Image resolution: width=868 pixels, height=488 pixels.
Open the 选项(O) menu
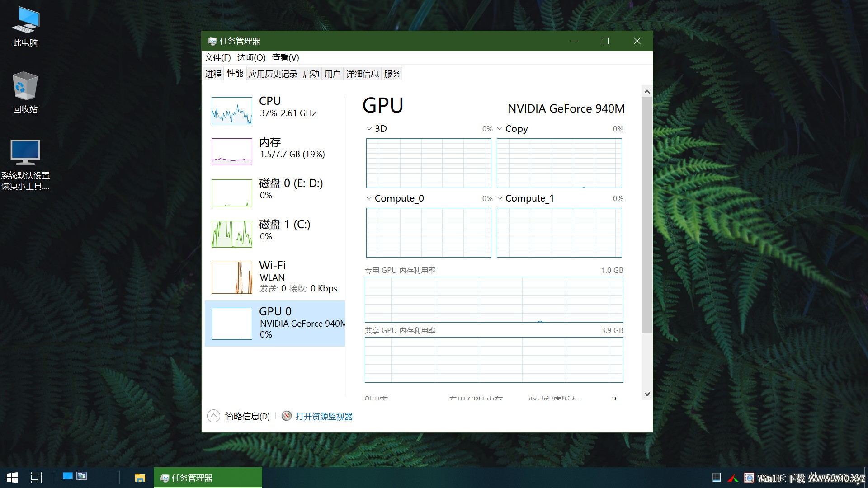click(251, 58)
